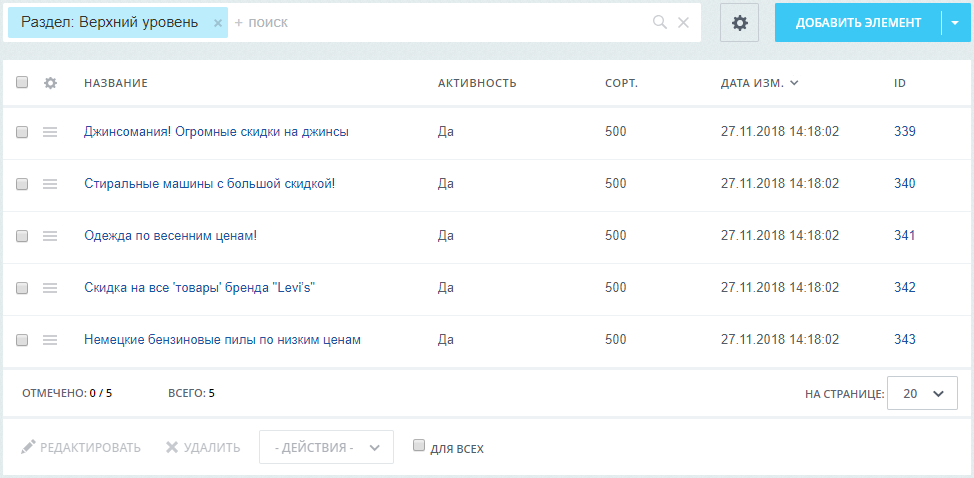Open 'Стиральные машины с большой скидкой!' link

point(209,184)
